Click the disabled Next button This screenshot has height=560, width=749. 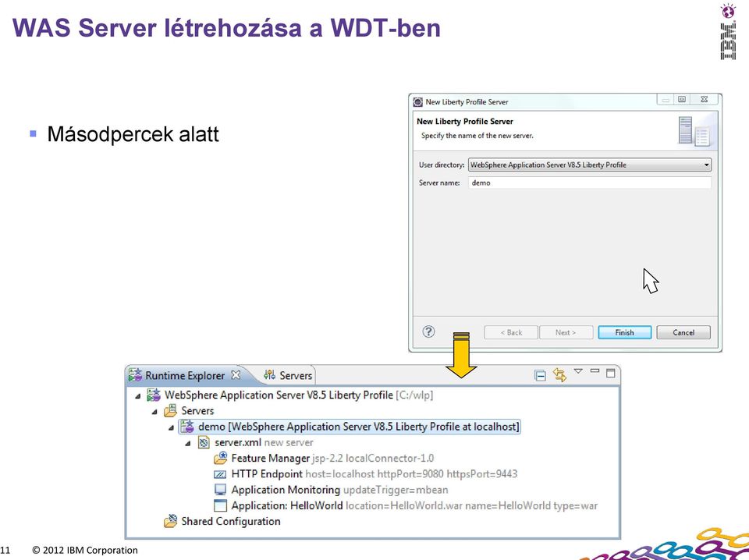pos(566,332)
